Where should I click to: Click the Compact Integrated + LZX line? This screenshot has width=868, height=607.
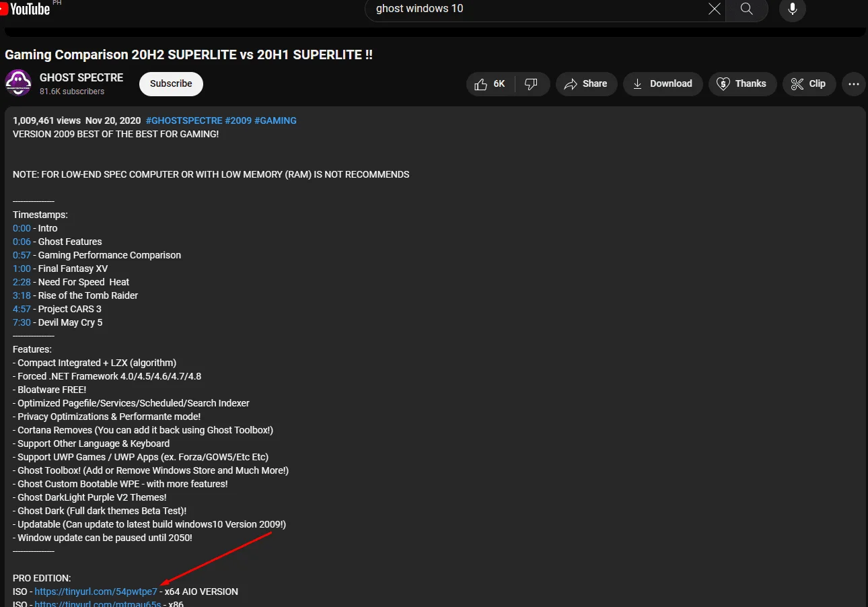94,363
